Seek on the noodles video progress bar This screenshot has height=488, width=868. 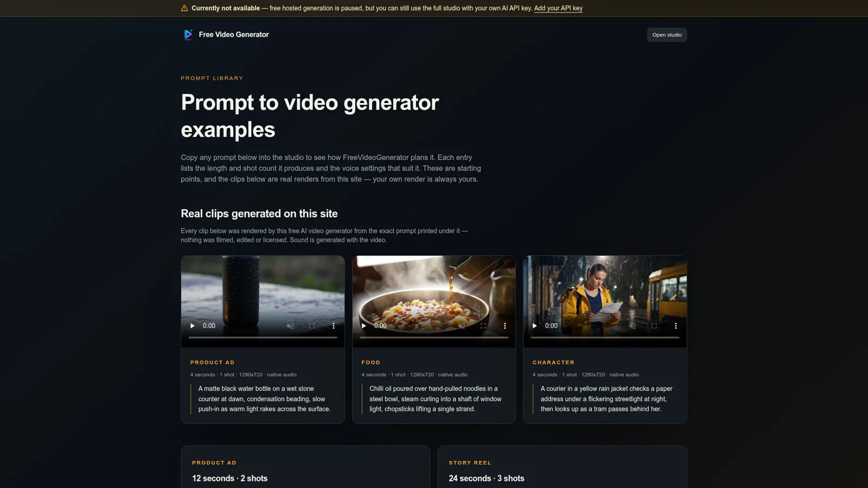(434, 337)
